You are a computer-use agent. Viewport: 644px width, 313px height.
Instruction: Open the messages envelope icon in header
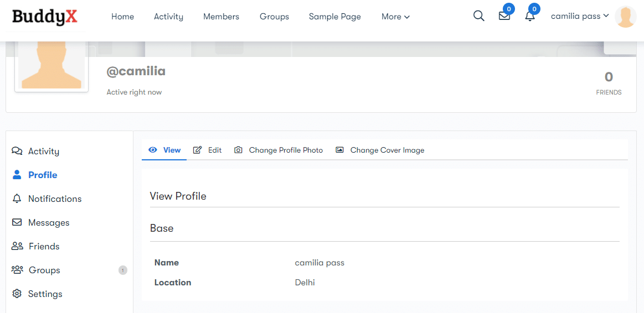point(504,17)
